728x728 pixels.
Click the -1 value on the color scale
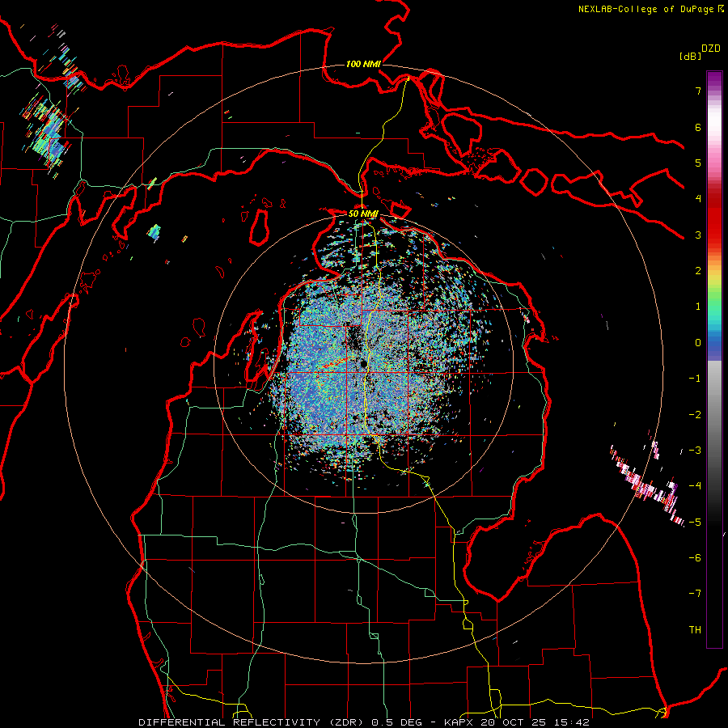pos(695,379)
